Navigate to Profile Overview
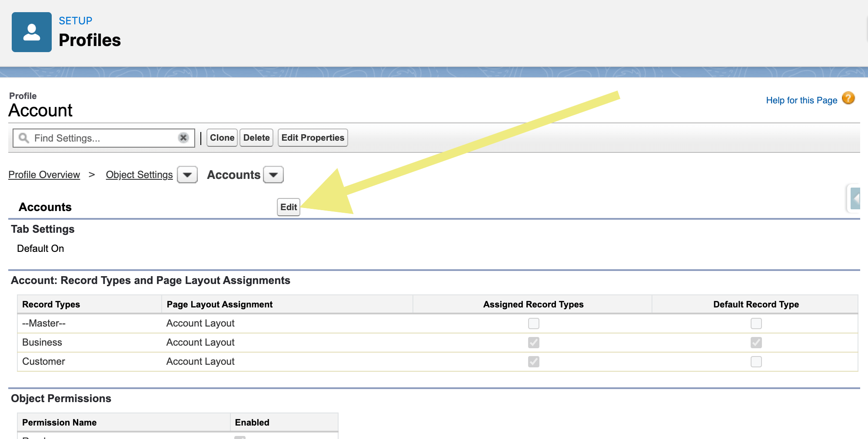The height and width of the screenshot is (439, 868). 44,175
